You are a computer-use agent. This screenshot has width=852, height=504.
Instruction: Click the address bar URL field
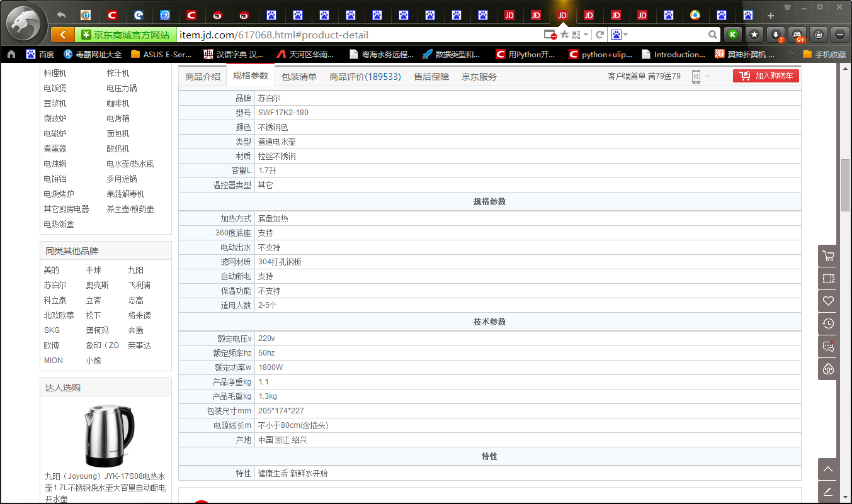point(359,35)
